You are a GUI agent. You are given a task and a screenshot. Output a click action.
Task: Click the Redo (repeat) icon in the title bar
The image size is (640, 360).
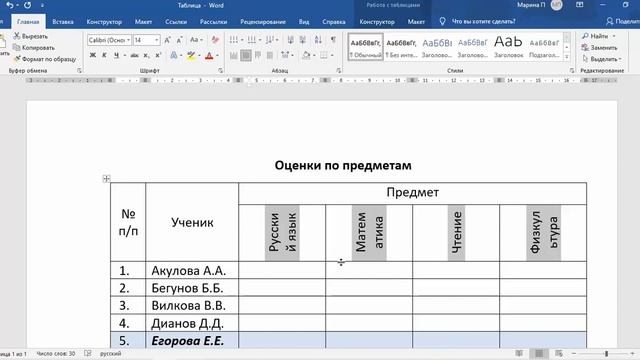pos(27,5)
